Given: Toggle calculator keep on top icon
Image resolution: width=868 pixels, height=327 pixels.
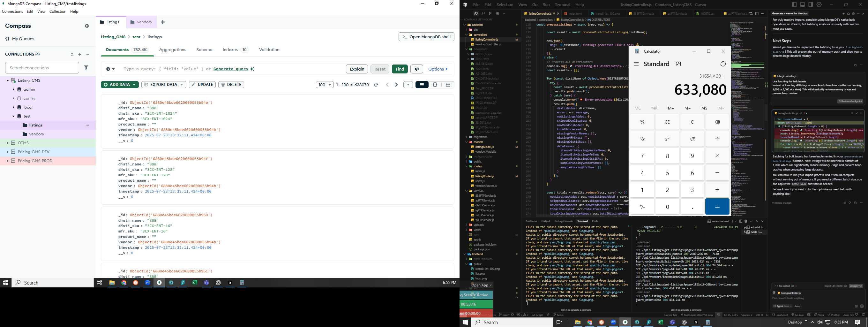Looking at the screenshot, I should pyautogui.click(x=678, y=64).
